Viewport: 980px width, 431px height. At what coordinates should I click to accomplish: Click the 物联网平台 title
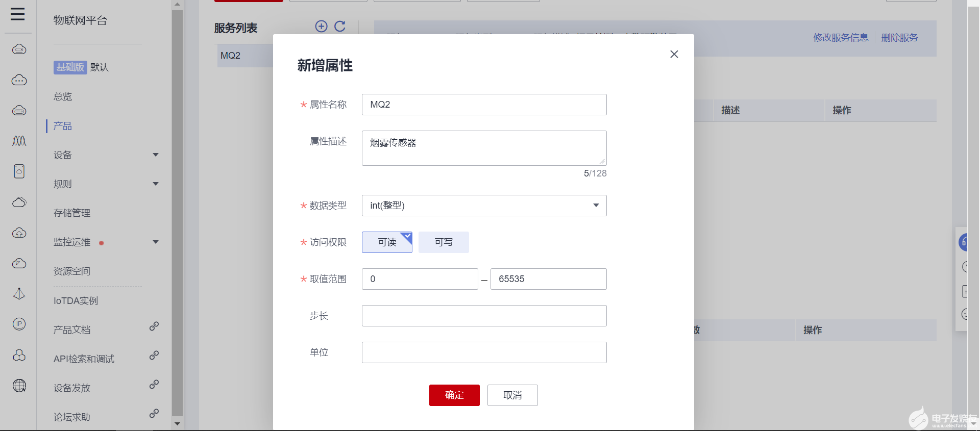[81, 20]
